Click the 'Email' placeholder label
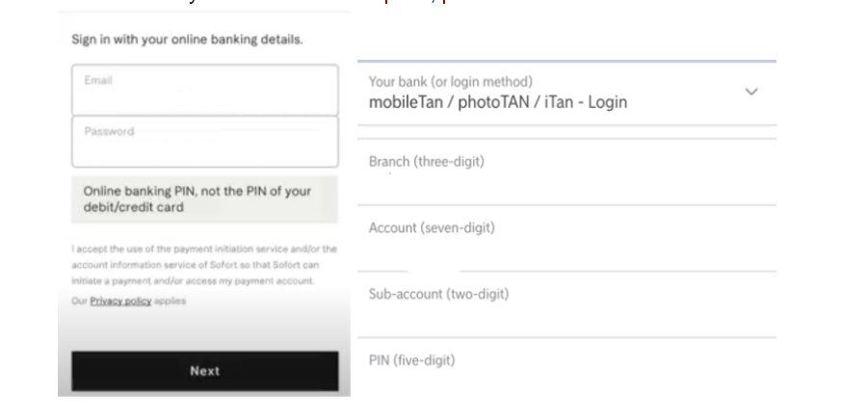This screenshot has width=868, height=420. [98, 80]
